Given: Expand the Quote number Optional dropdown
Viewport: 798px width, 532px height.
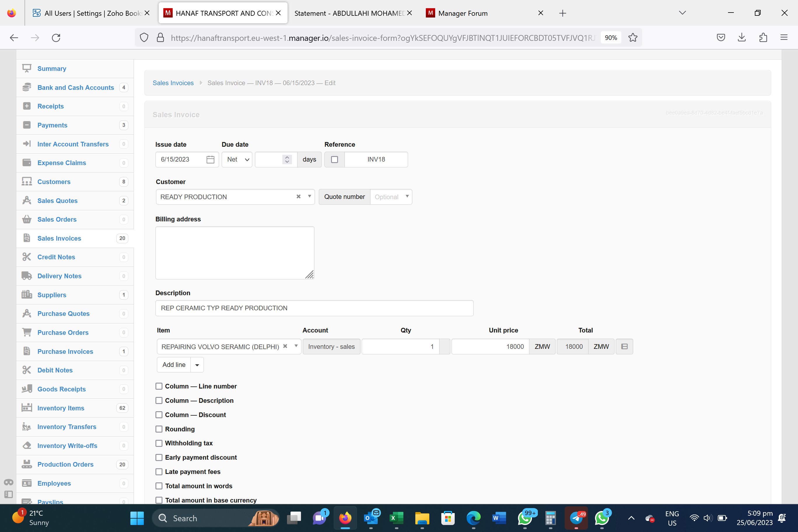Looking at the screenshot, I should (391, 197).
